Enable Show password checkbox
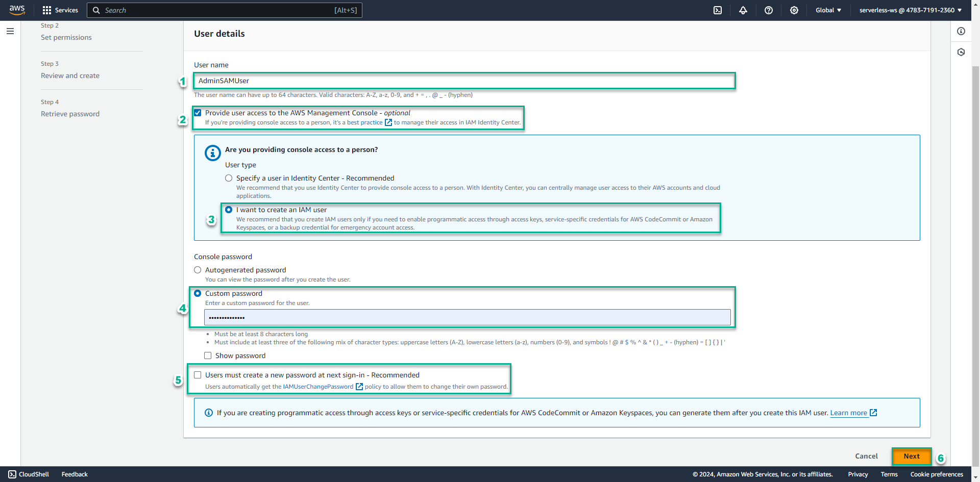 pyautogui.click(x=208, y=356)
